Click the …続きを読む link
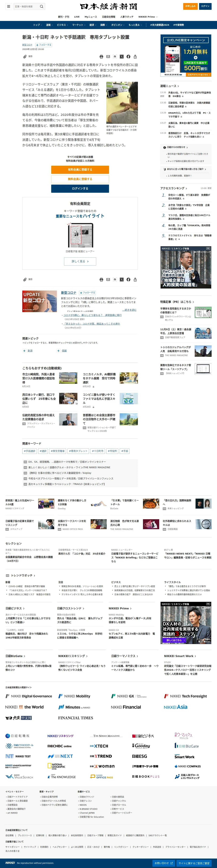Image resolution: width=217 pixels, height=868 pixels. point(130,310)
